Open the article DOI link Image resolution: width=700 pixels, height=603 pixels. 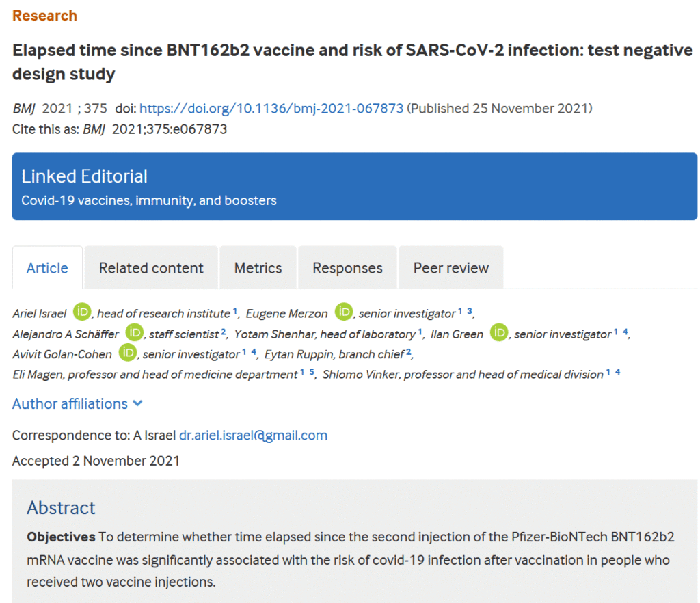[271, 109]
